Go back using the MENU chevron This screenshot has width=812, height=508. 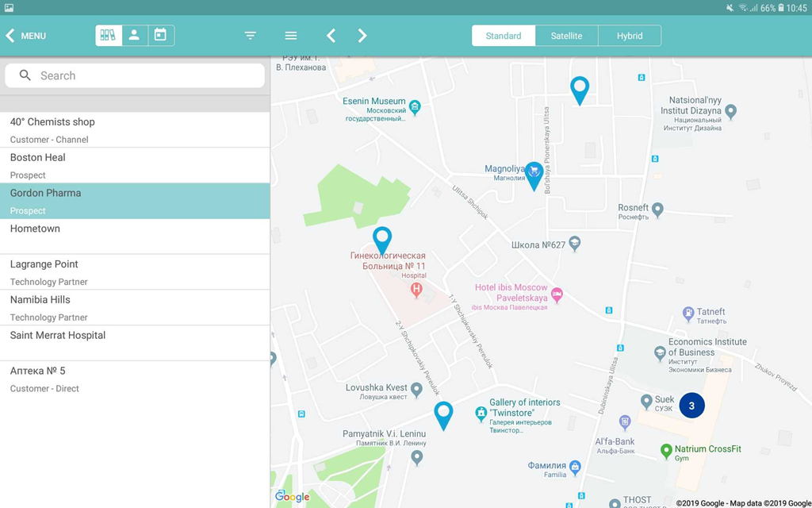(25, 36)
